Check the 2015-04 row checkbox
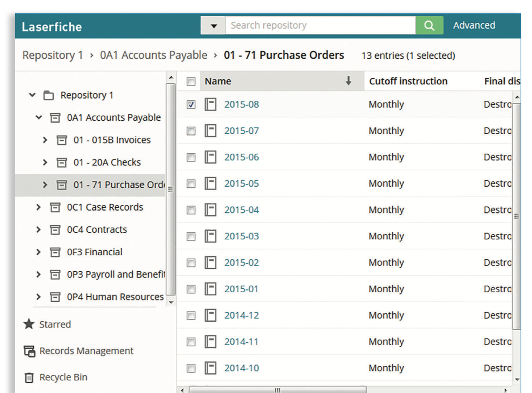 [191, 210]
